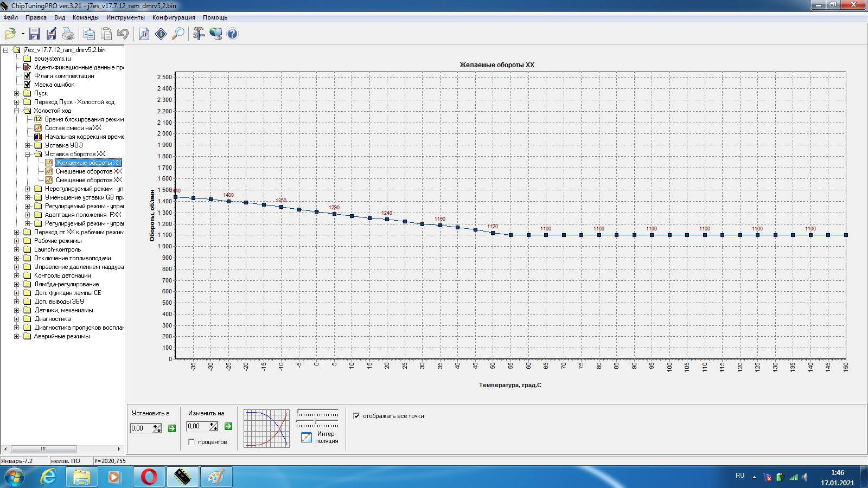
Task: Click the 'Установить в' value field
Action: [141, 428]
